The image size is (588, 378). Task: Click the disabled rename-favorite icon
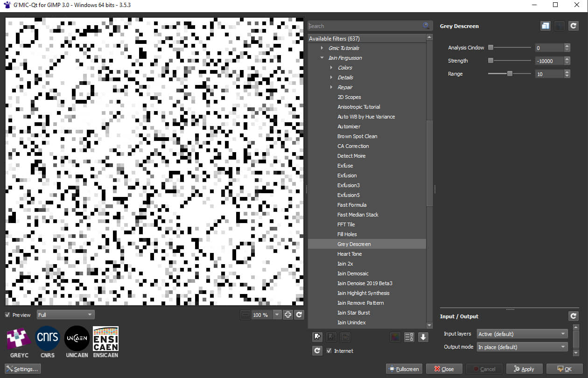click(x=345, y=337)
